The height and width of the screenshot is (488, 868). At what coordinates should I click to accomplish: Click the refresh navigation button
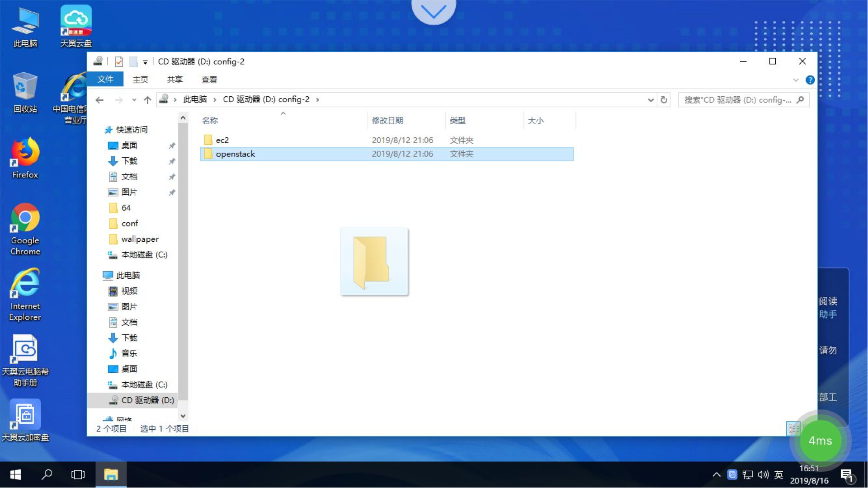(664, 99)
